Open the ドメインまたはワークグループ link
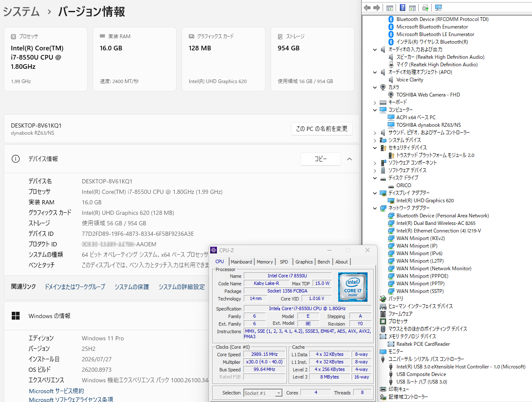532x402 pixels. point(75,287)
